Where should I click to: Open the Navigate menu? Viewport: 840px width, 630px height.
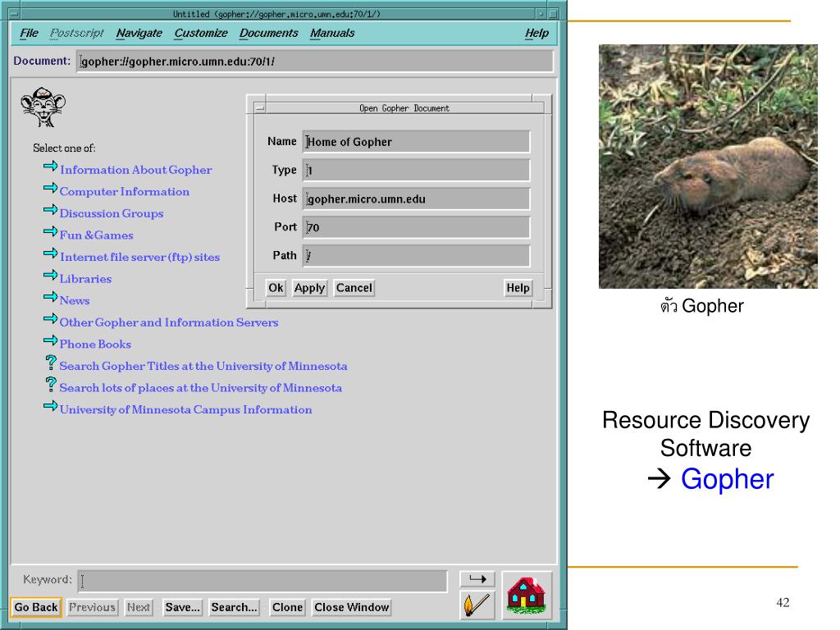coord(139,33)
